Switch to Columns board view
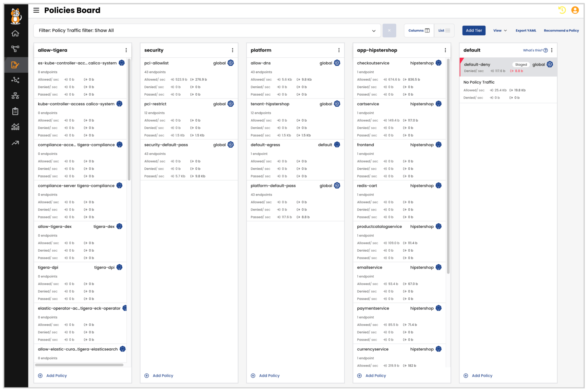This screenshot has height=392, width=588. tap(419, 31)
